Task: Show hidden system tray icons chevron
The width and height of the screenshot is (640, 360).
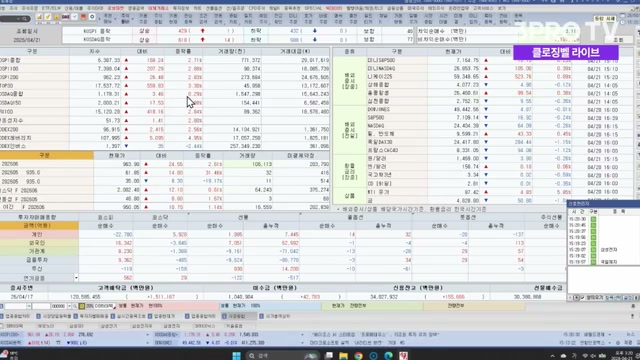Action: click(552, 356)
